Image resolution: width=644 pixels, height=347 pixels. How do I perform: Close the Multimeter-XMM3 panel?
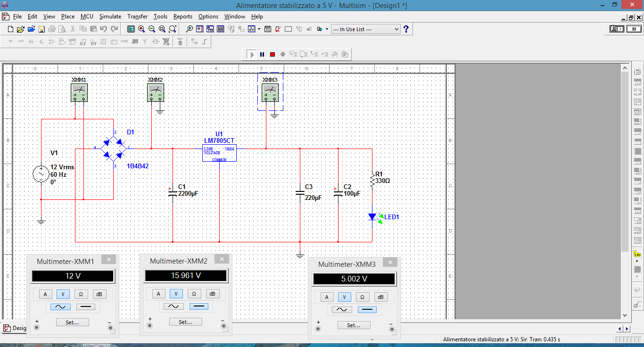(x=390, y=263)
